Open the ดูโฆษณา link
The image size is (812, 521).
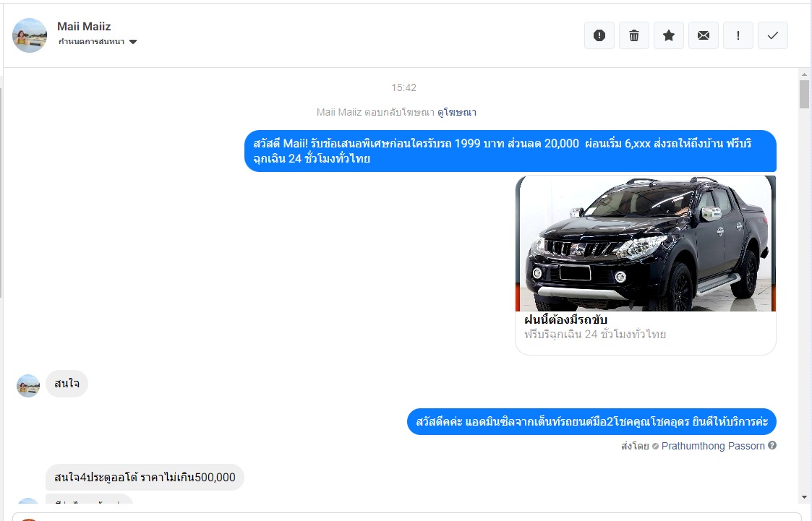[x=456, y=112]
